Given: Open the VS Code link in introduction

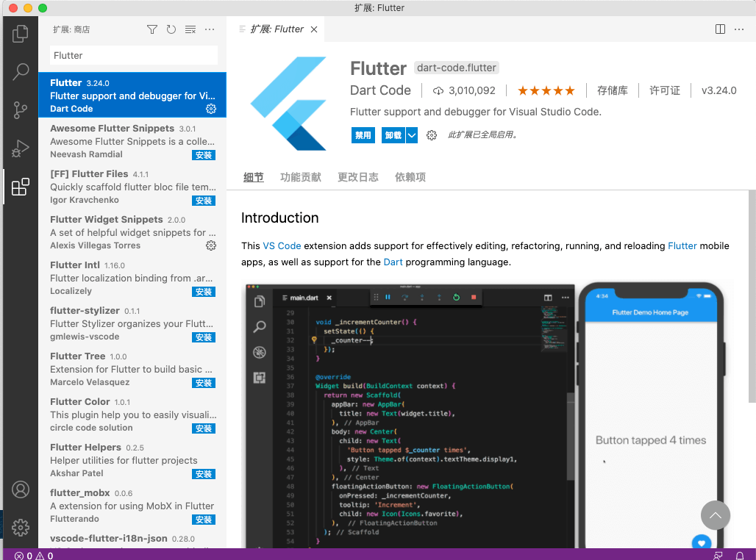Looking at the screenshot, I should [282, 246].
